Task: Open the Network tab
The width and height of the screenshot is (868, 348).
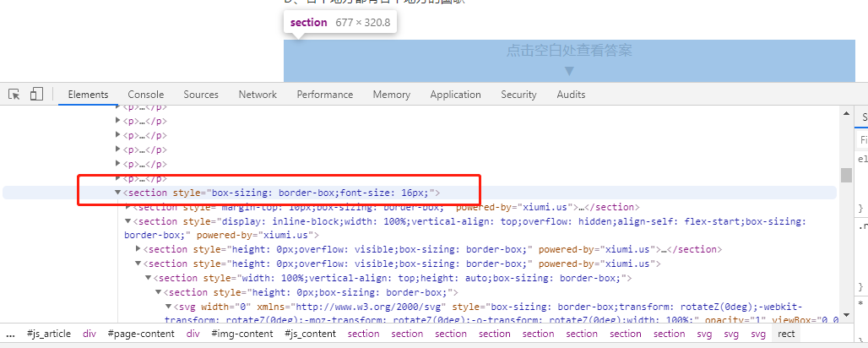Action: pyautogui.click(x=258, y=95)
